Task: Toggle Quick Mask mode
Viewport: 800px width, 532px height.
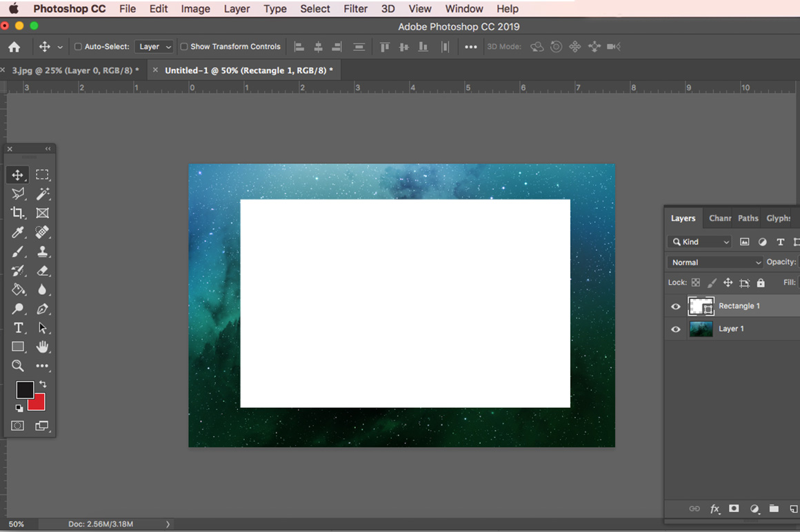Action: click(18, 425)
